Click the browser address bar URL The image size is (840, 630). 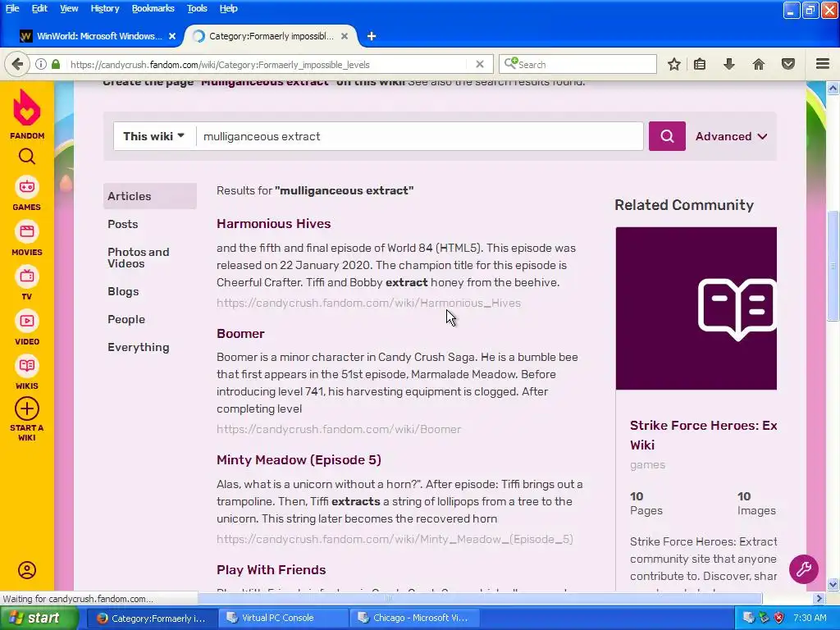coord(220,64)
